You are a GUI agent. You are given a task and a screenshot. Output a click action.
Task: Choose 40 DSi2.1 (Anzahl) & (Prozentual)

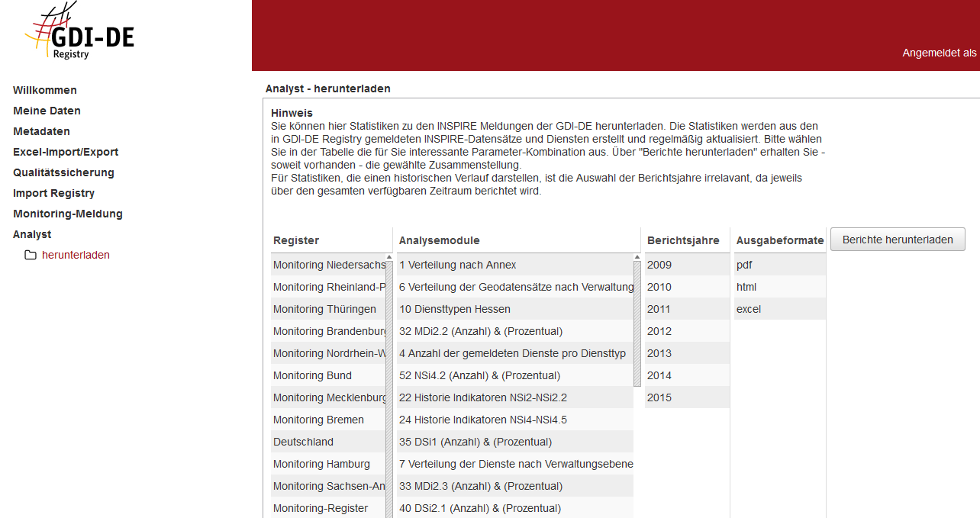pos(515,508)
